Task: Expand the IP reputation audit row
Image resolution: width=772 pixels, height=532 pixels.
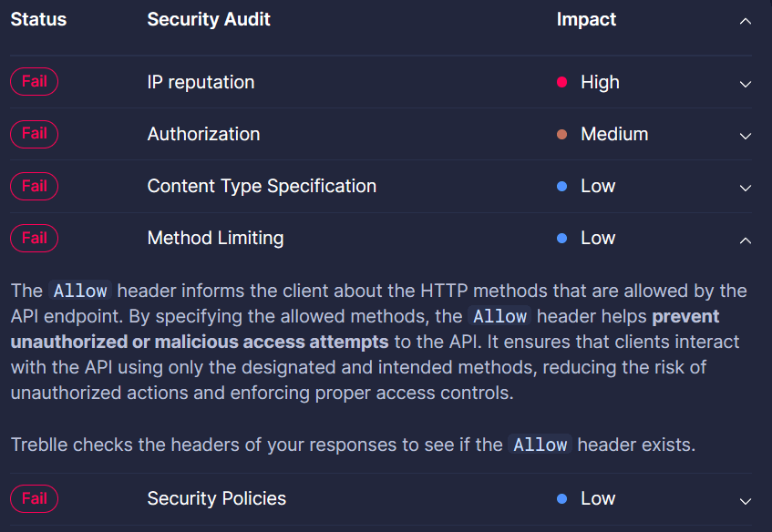Action: click(745, 82)
